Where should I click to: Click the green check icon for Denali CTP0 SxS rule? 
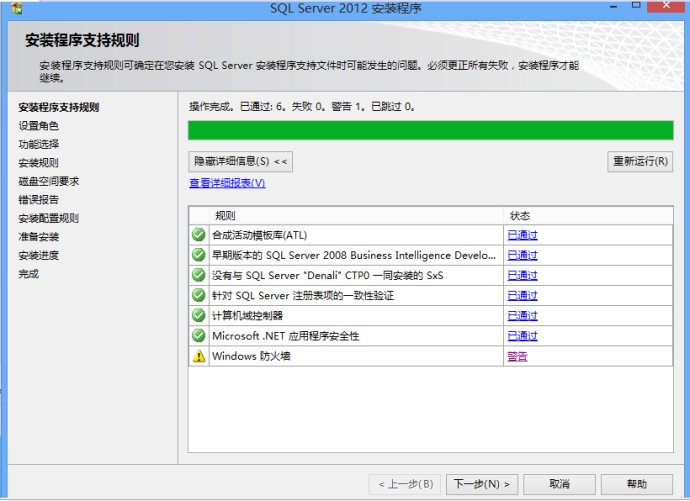(198, 275)
